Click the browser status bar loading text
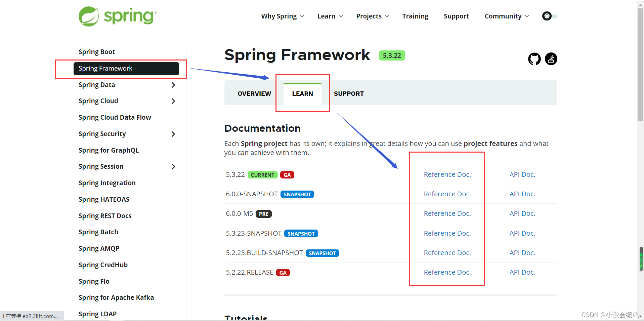Screen dimensions: 644x321 click(x=30, y=316)
